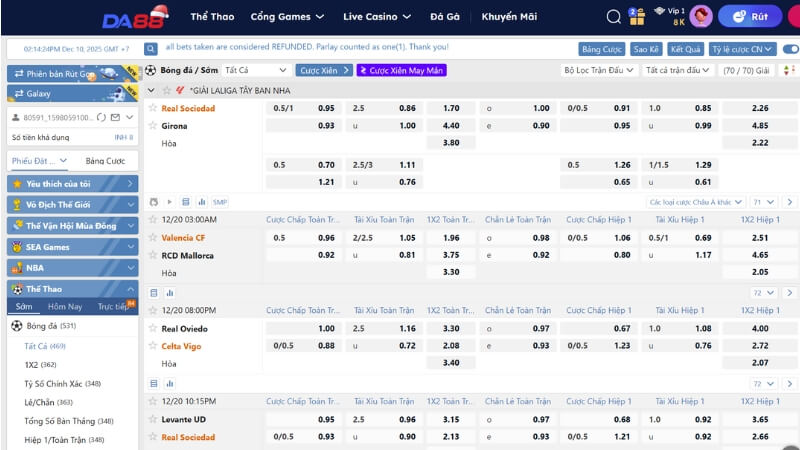Go to the Valencia CF match details arrow
Viewport: 800px width, 450px height.
pyautogui.click(x=789, y=293)
